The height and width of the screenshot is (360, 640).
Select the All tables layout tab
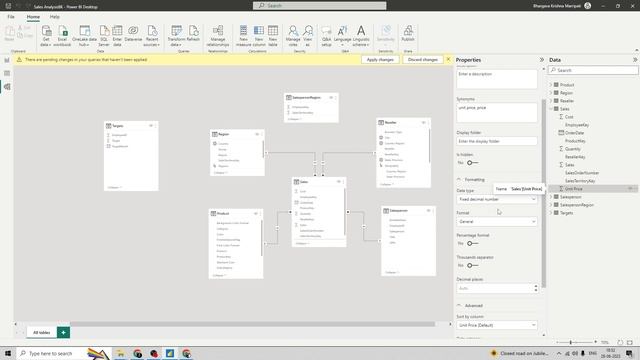click(x=42, y=332)
